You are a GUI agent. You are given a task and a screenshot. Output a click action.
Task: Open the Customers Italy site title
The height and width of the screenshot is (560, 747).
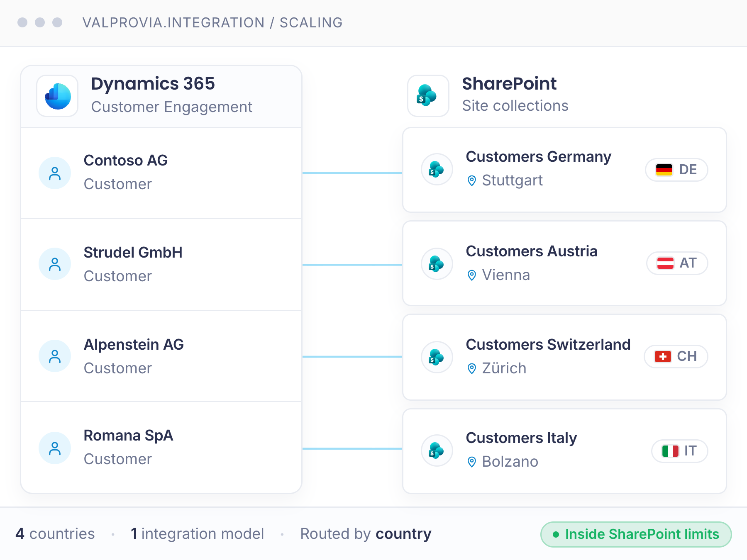pyautogui.click(x=521, y=438)
